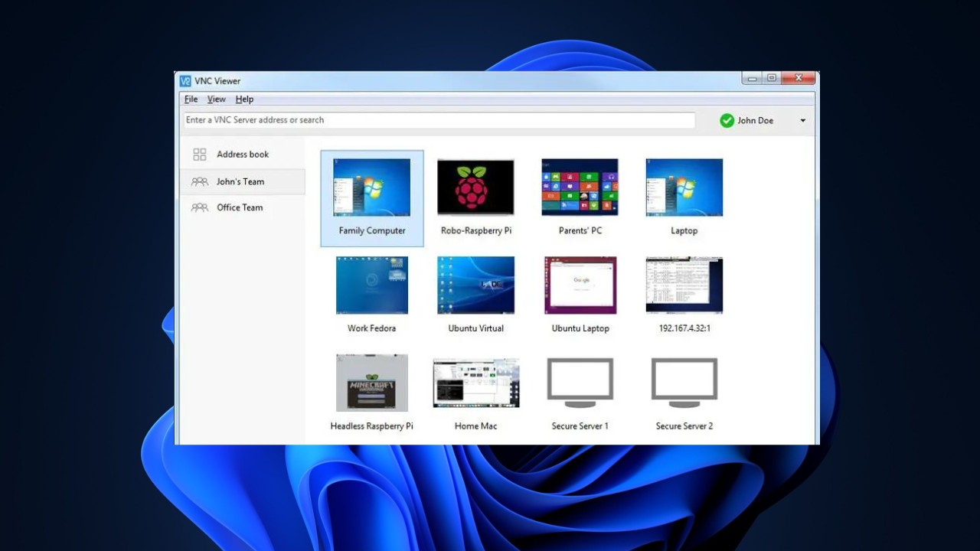Close the VNC Viewer window

coord(799,78)
